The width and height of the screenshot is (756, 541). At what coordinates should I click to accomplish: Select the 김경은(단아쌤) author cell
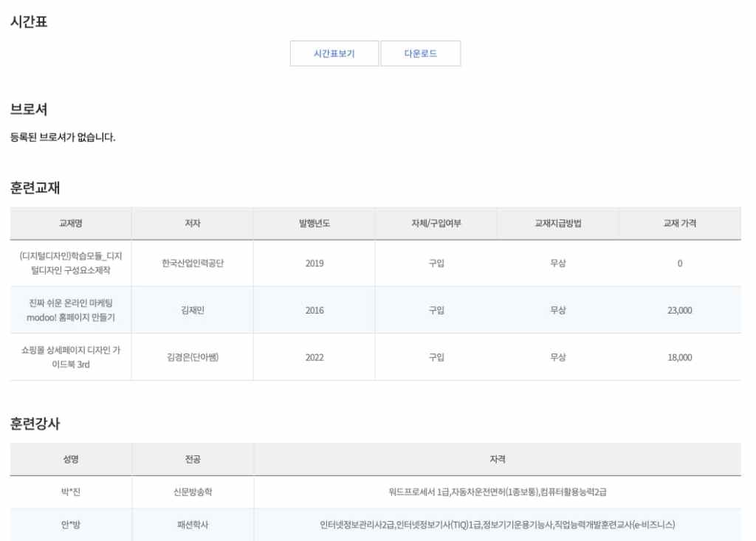193,357
